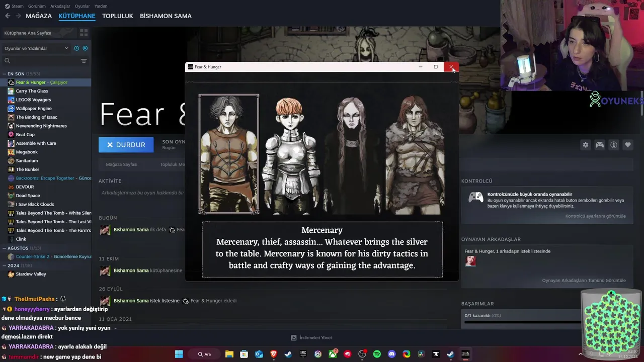Select Wallpaper Engine in library
Screen dimensions: 644x362
point(45,109)
